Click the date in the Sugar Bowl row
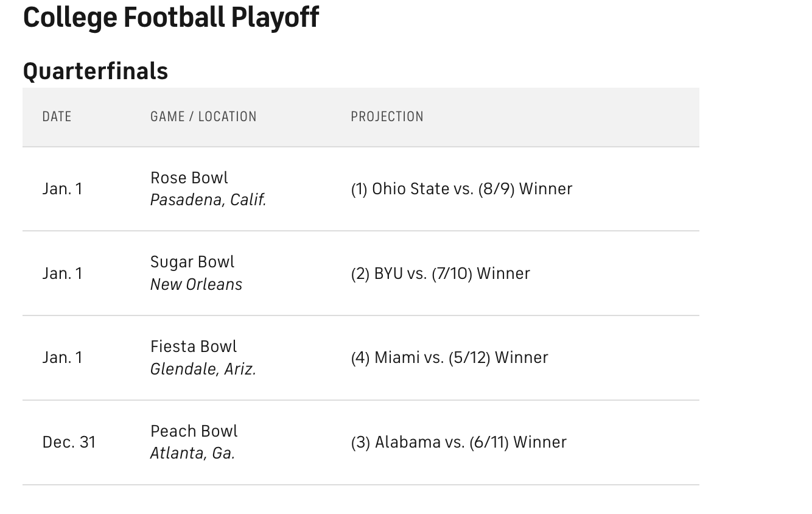 62,273
